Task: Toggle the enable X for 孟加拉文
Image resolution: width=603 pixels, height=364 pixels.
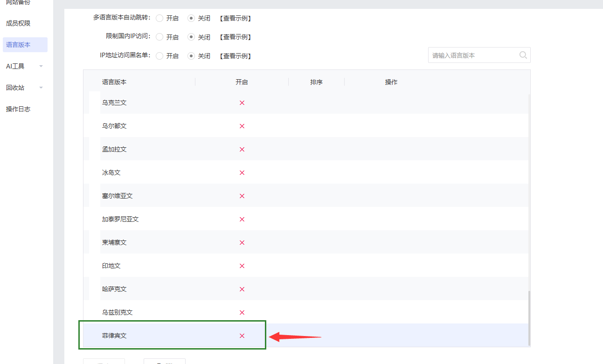Action: point(242,149)
